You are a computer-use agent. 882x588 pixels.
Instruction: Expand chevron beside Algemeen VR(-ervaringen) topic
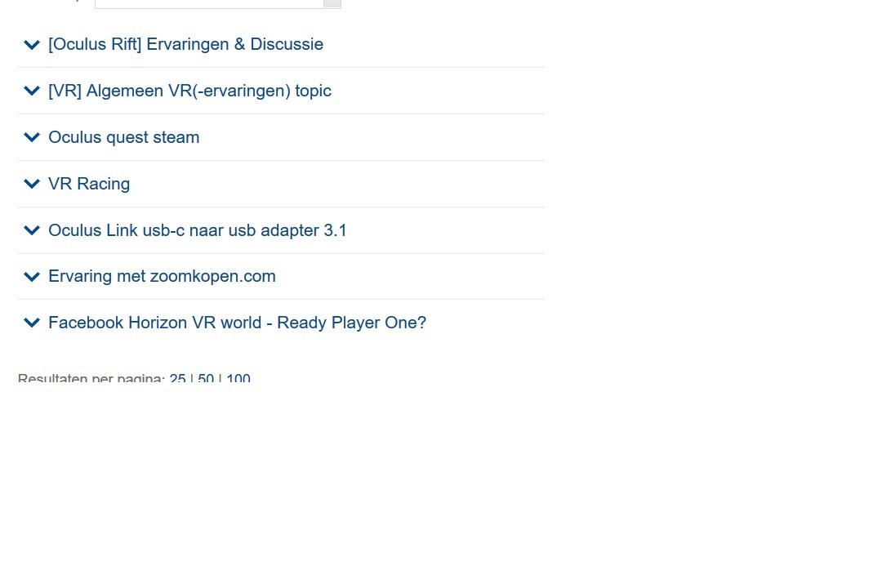(x=32, y=91)
